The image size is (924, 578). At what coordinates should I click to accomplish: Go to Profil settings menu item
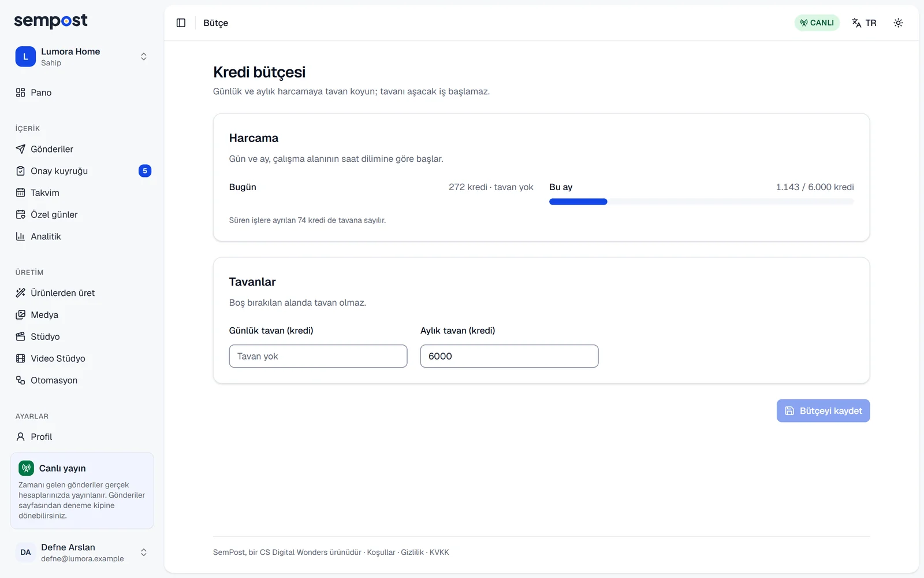click(x=82, y=437)
